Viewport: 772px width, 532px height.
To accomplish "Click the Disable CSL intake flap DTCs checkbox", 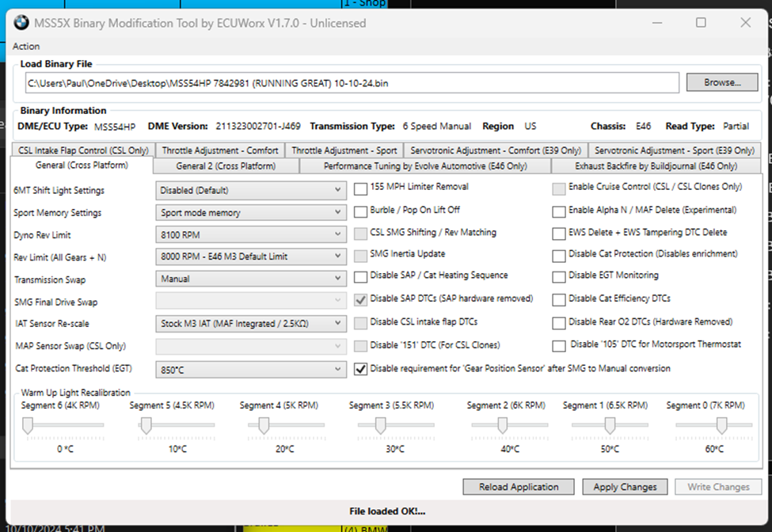I will click(361, 323).
